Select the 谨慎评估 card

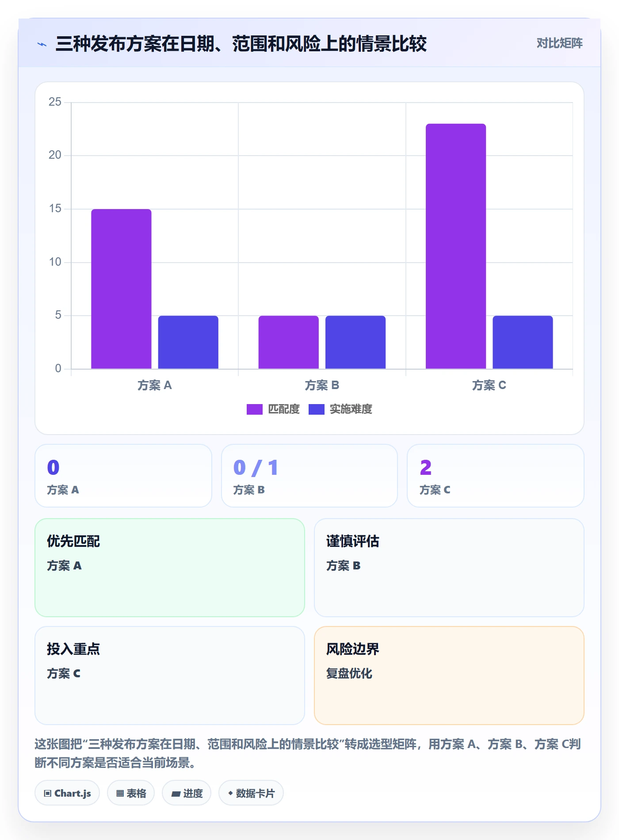coord(449,568)
